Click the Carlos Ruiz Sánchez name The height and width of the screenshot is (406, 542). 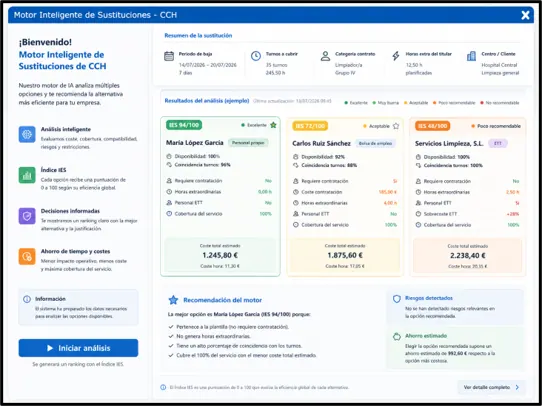point(321,143)
